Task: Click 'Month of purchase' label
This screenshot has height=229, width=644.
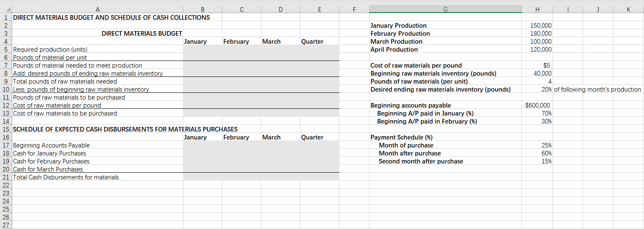Action: pyautogui.click(x=406, y=145)
